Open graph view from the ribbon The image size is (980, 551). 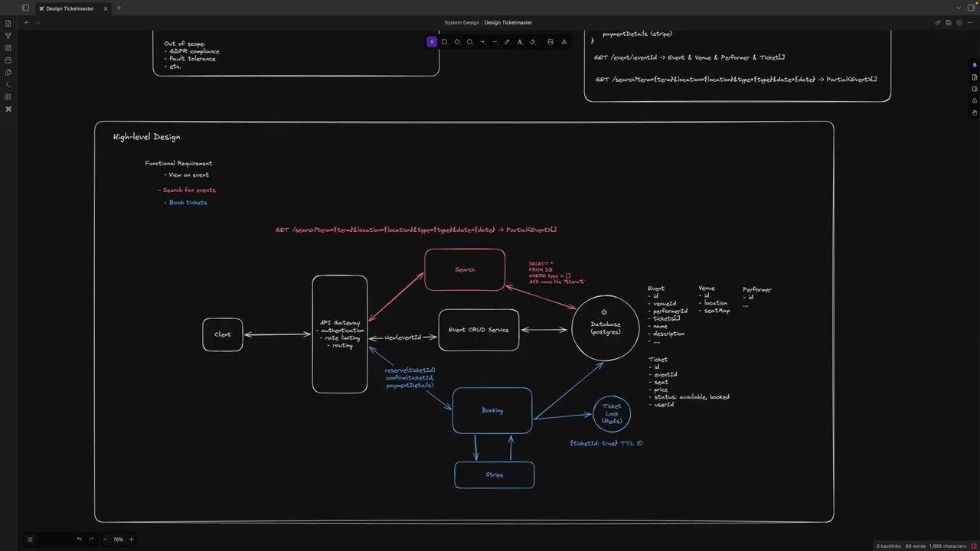[x=8, y=35]
